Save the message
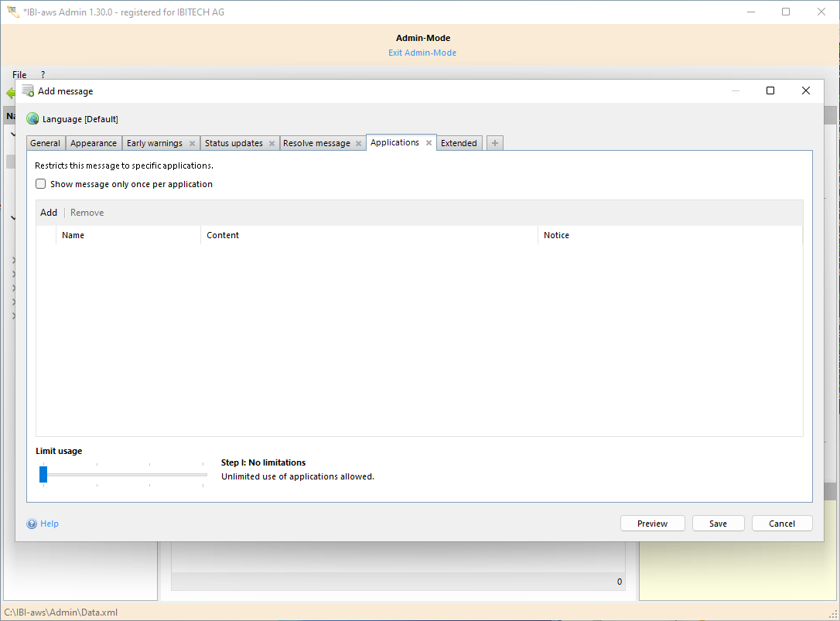 click(x=718, y=524)
